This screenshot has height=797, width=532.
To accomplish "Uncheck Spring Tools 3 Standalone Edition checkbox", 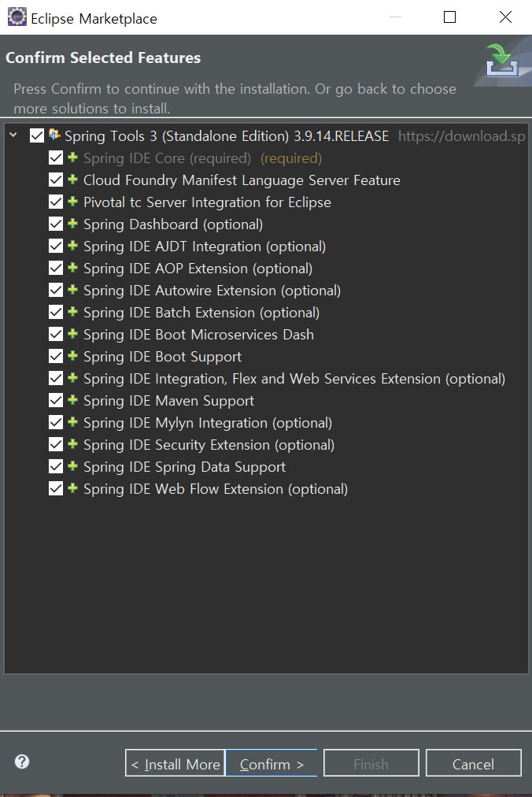I will point(36,135).
